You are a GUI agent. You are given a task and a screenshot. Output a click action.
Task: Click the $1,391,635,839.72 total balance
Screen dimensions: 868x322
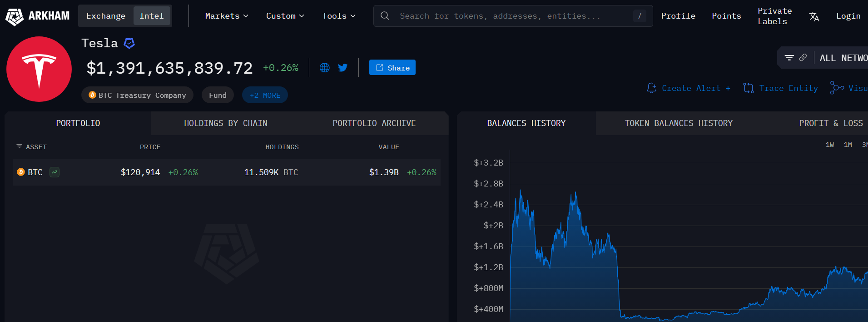tap(169, 68)
